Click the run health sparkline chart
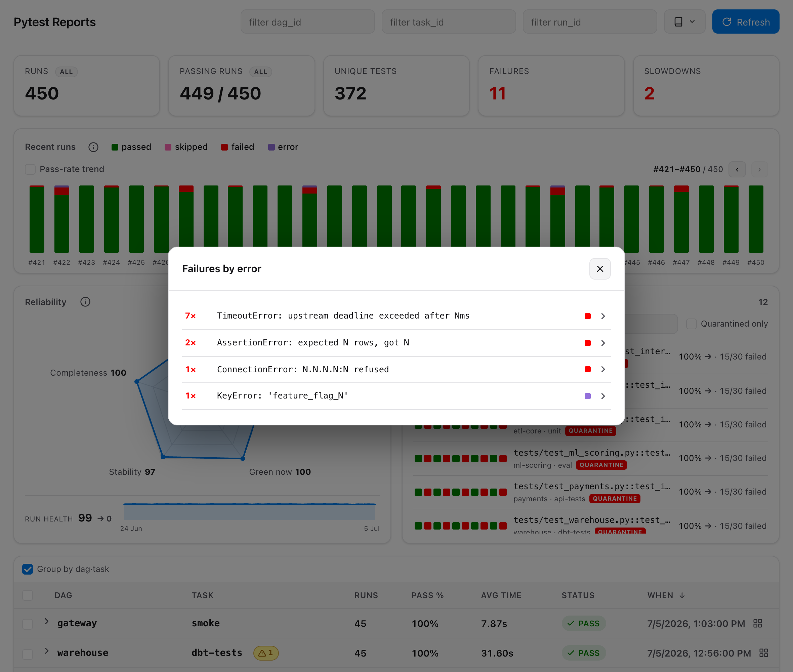Viewport: 793px width, 672px height. click(249, 512)
